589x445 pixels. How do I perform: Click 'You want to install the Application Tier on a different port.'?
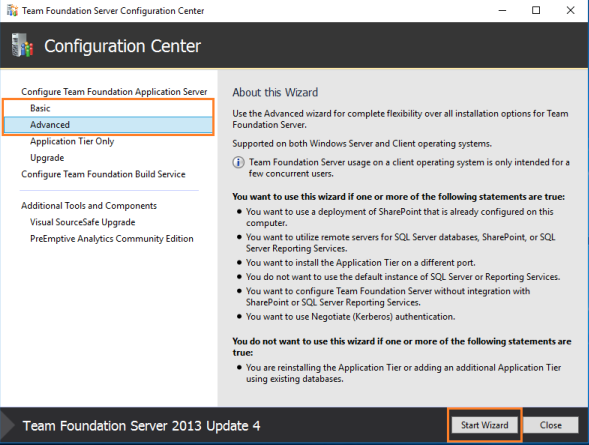[x=361, y=262]
